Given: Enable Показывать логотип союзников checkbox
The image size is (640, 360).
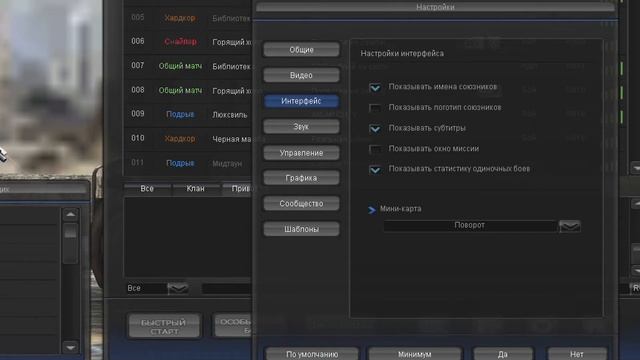Looking at the screenshot, I should 375,108.
